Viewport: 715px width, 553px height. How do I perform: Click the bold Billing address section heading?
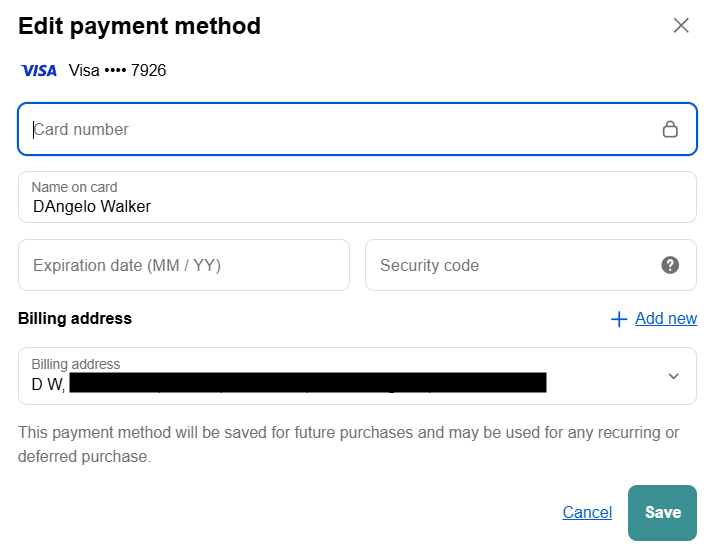(75, 319)
